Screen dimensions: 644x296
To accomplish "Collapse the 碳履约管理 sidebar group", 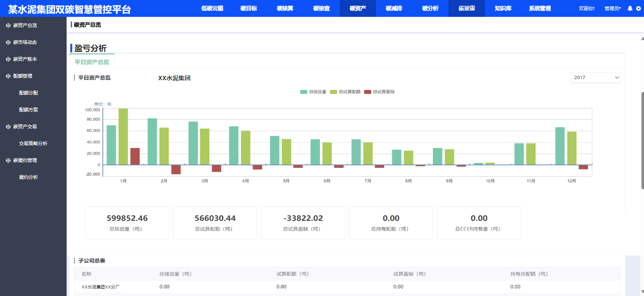I will point(33,160).
